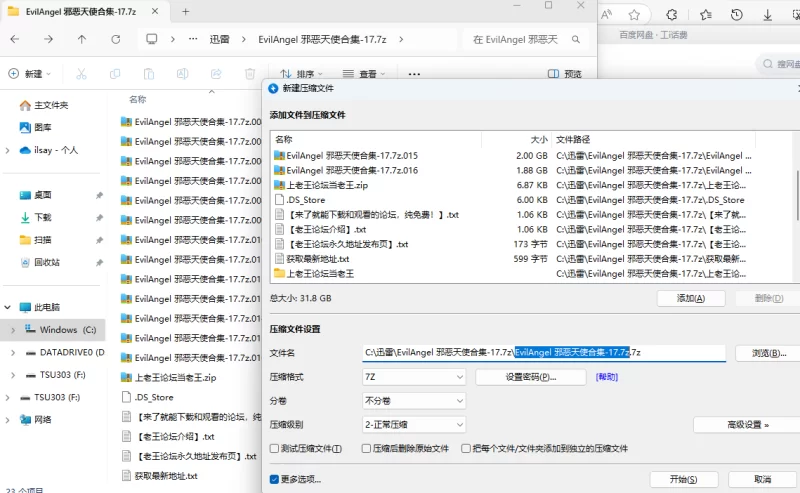This screenshot has height=493, width=800.
Task: Click the 高级设置 button
Action: pyautogui.click(x=747, y=425)
